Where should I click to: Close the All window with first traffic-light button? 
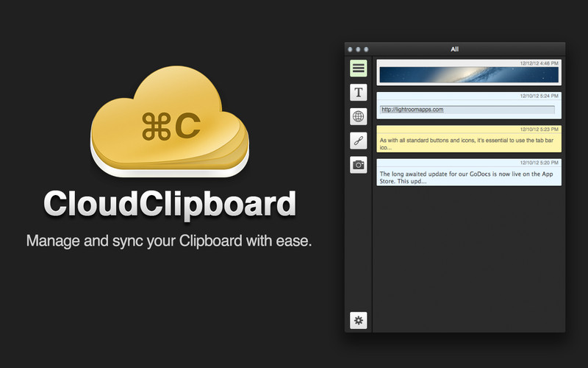click(350, 49)
